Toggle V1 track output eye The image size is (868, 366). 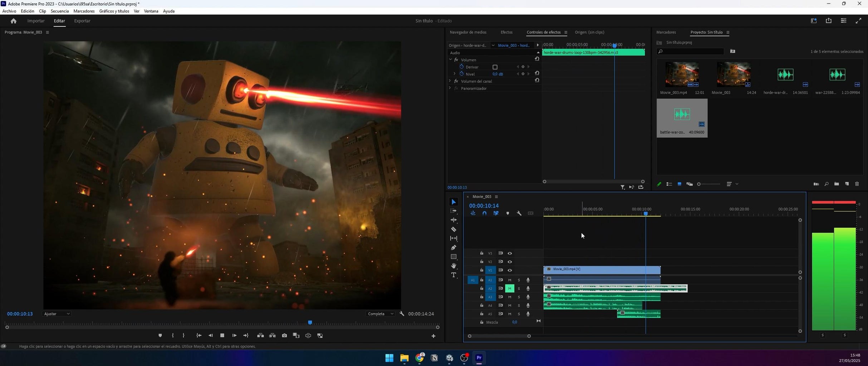pos(510,270)
